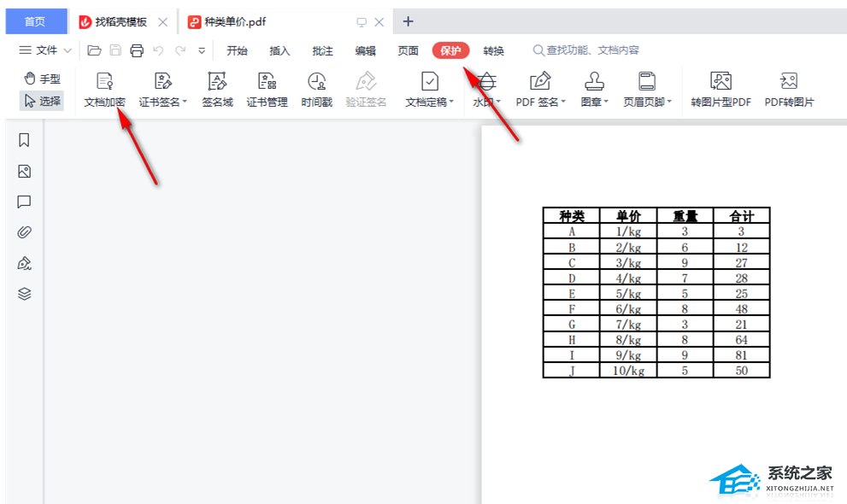Expand the 证书签名 dropdown arrow

pyautogui.click(x=185, y=102)
